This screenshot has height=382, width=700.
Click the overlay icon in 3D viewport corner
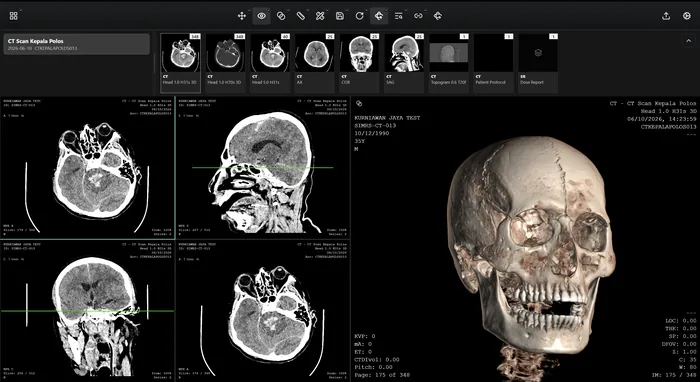(358, 104)
